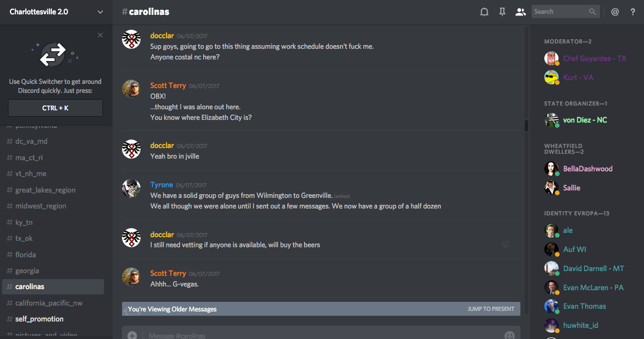This screenshot has width=644, height=339.
Task: Open the self_promotion channel
Action: point(39,319)
